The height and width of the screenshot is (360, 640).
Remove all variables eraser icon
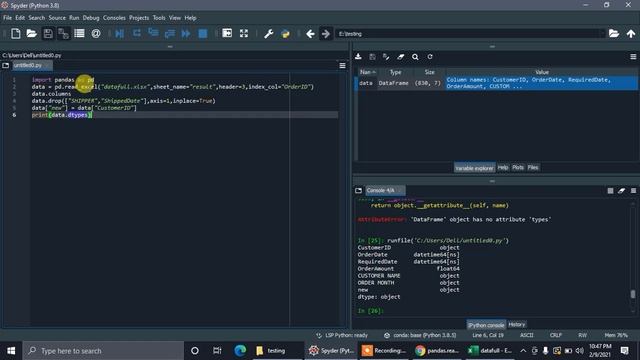pyautogui.click(x=400, y=57)
